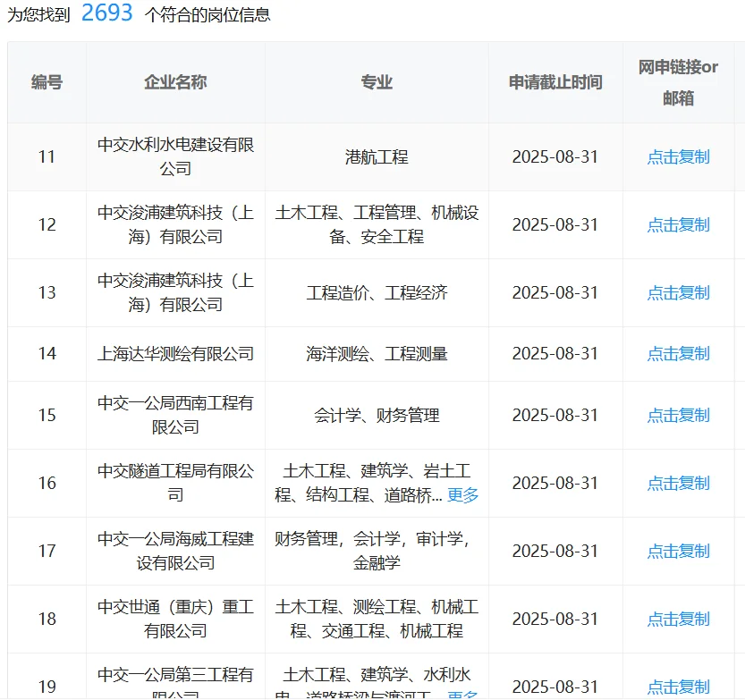Click the 专业 column header
The image size is (745, 700).
[377, 82]
